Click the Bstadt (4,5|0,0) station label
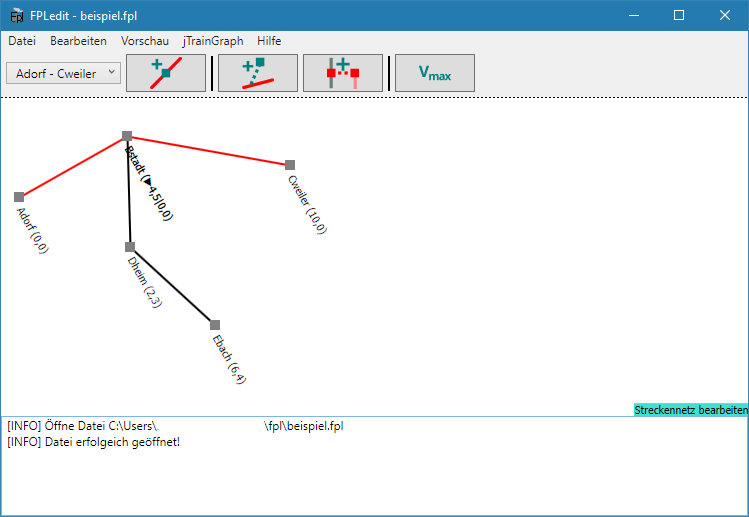 [149, 183]
